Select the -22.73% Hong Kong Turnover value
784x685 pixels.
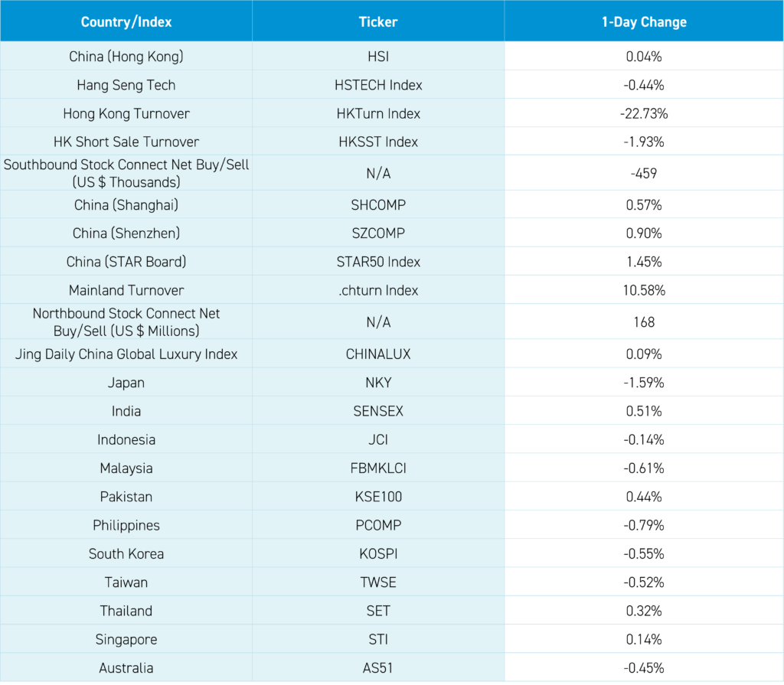[x=644, y=113]
